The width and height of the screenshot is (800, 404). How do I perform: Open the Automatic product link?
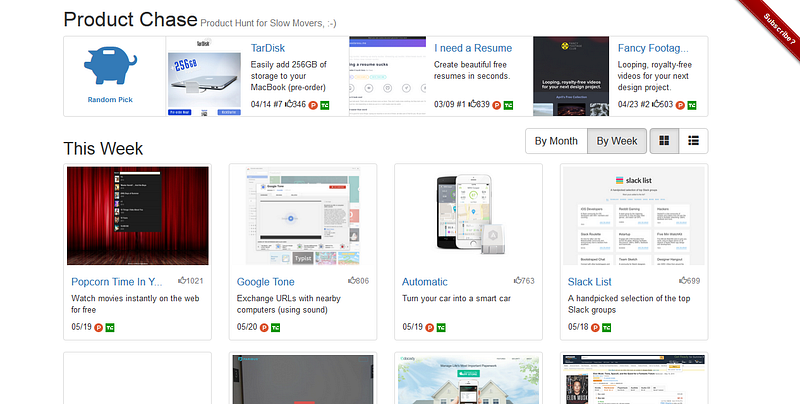424,282
